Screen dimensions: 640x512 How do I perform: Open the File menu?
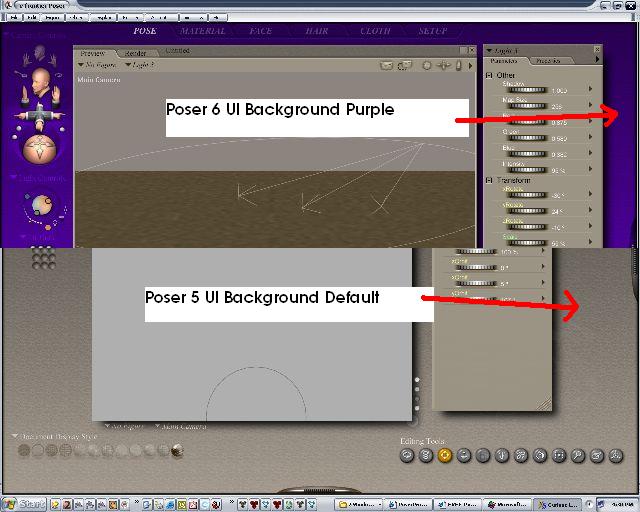[14, 18]
